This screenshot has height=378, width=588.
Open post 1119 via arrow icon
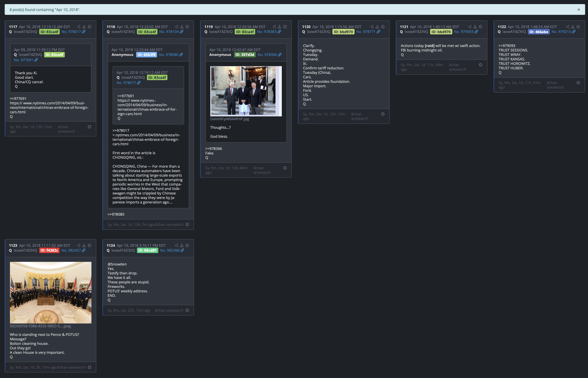(285, 27)
